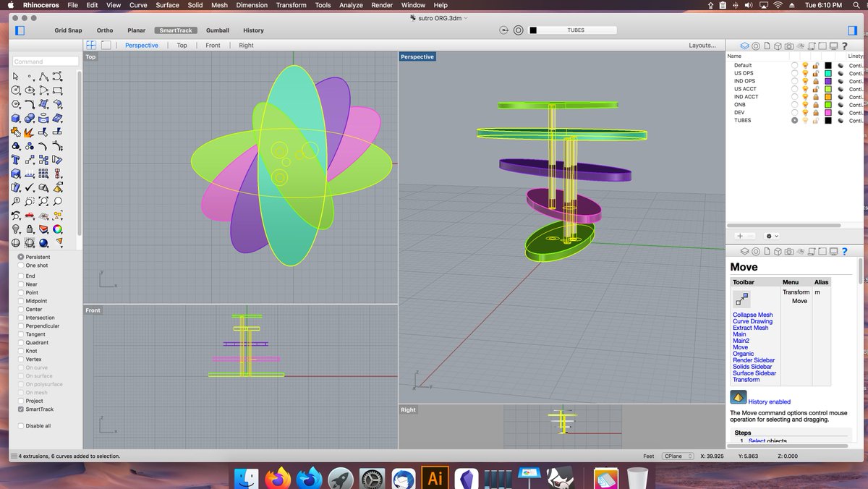Click the lightbulb Hide Objects tool
This screenshot has width=868, height=489.
(x=16, y=229)
